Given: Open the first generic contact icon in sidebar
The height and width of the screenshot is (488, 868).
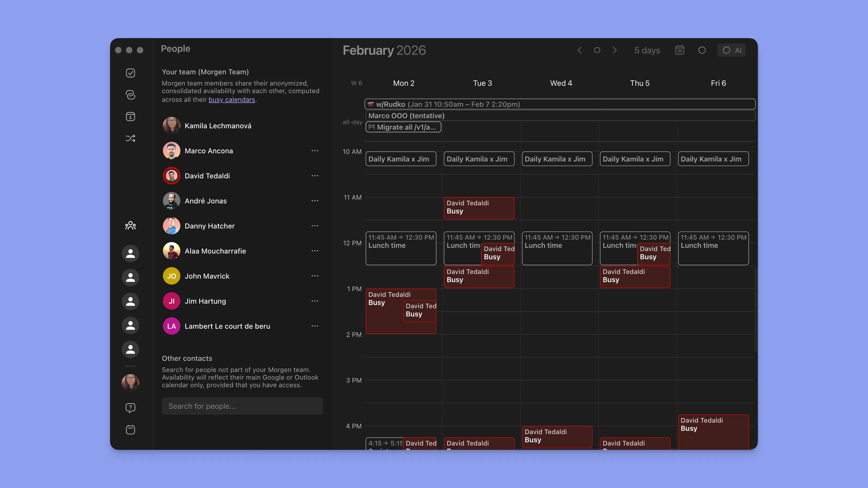Looking at the screenshot, I should [x=130, y=254].
